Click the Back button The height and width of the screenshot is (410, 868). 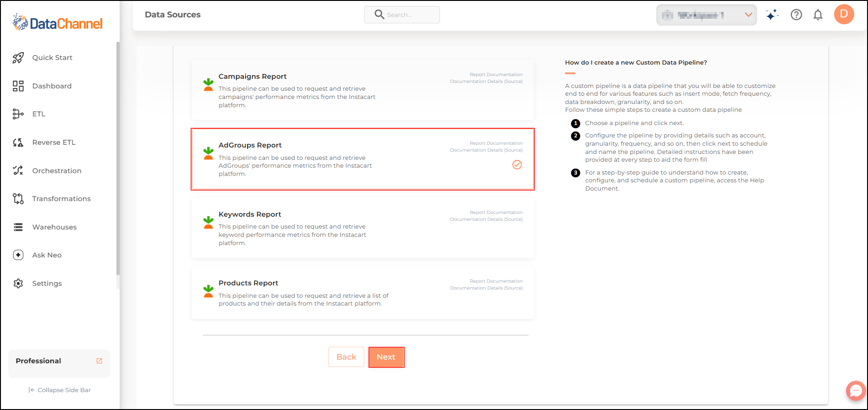coord(346,357)
